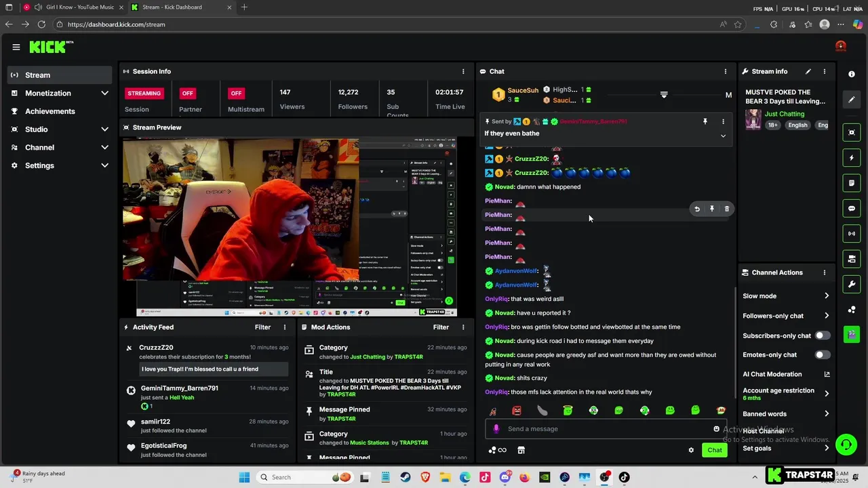The height and width of the screenshot is (488, 868).
Task: Open Account age restriction options arrow
Action: (827, 393)
